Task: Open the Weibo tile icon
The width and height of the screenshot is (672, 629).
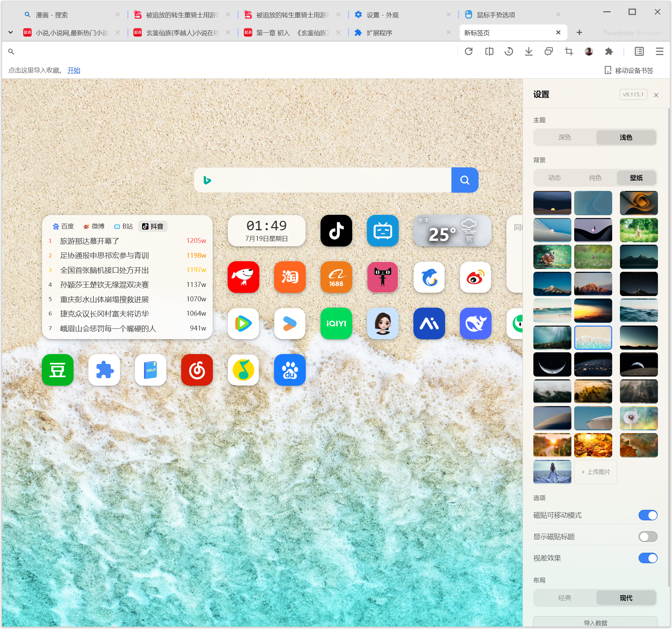Action: (475, 277)
